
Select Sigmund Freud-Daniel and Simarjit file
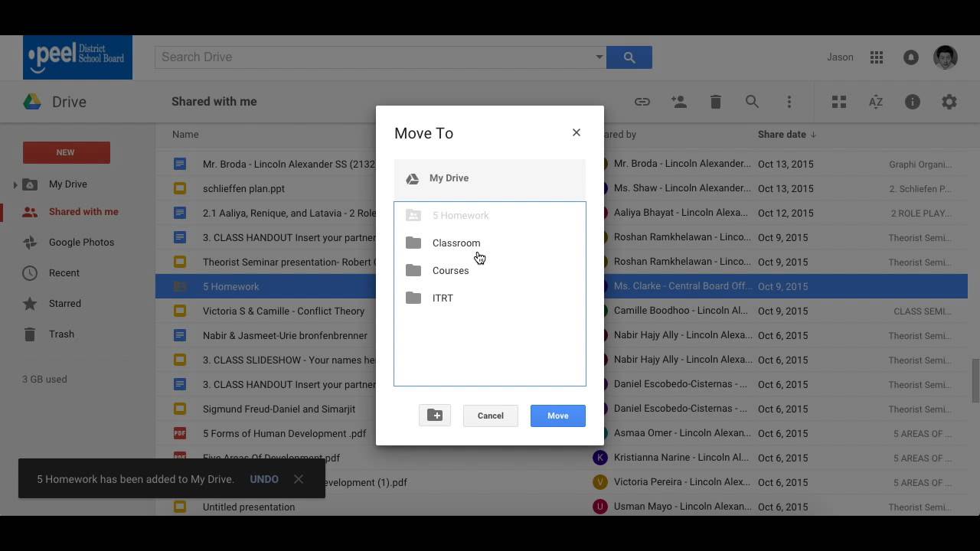click(x=280, y=409)
